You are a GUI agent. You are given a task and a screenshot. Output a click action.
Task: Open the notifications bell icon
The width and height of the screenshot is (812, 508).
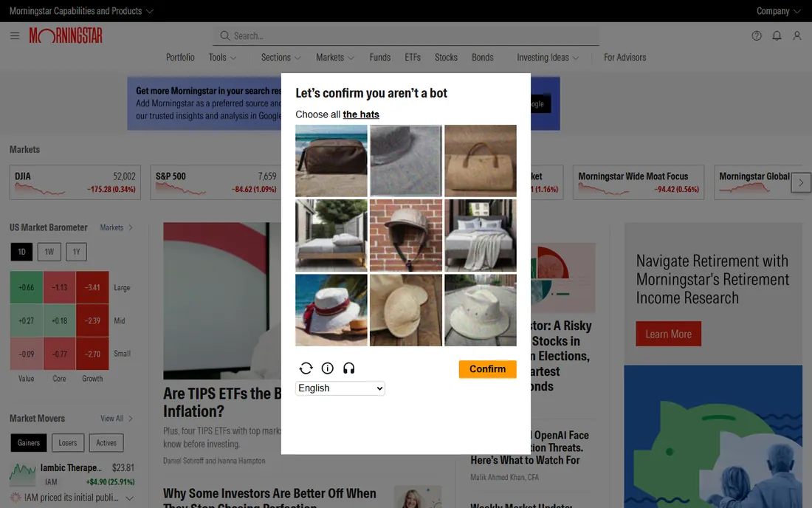coord(777,35)
